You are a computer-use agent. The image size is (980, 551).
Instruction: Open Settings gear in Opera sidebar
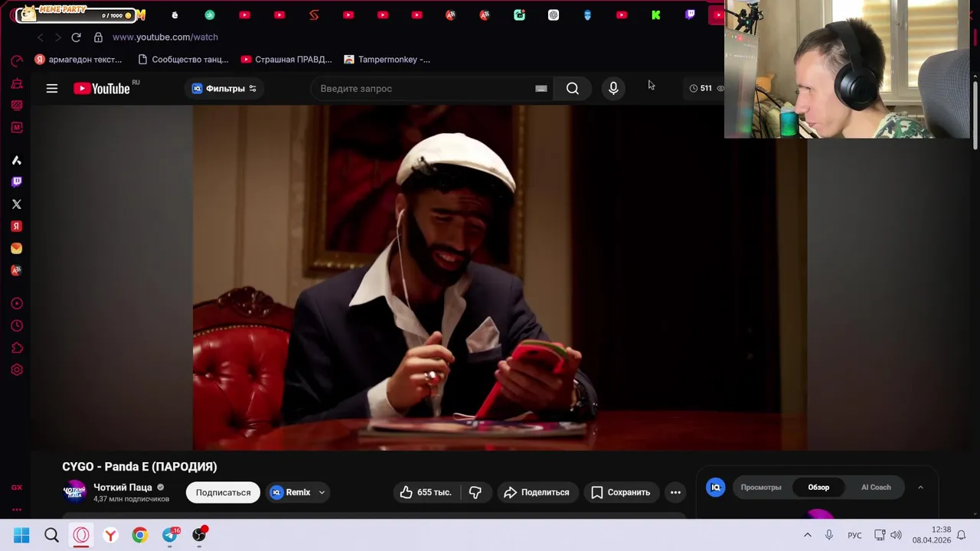[x=17, y=370]
